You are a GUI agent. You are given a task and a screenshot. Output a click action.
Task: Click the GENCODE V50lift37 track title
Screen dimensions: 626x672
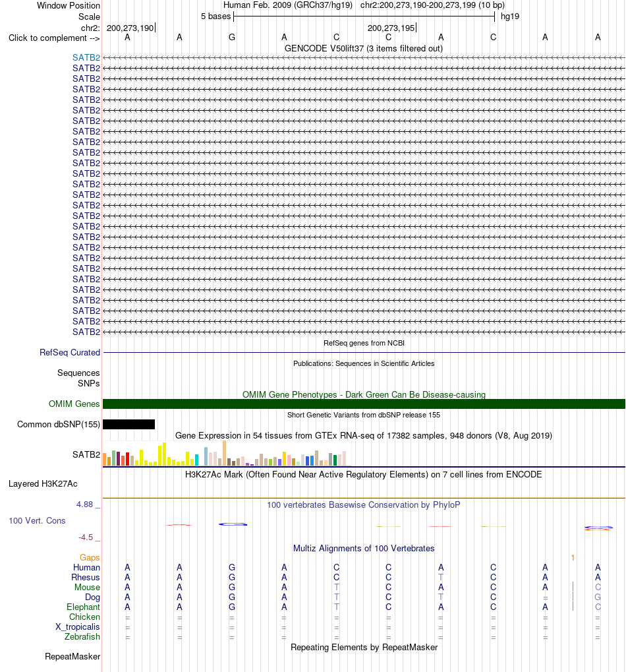coord(364,48)
